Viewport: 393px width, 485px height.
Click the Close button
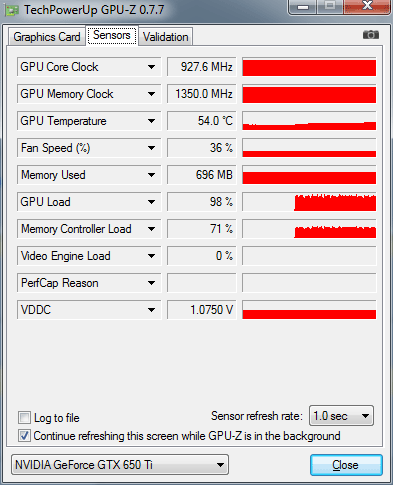click(346, 465)
